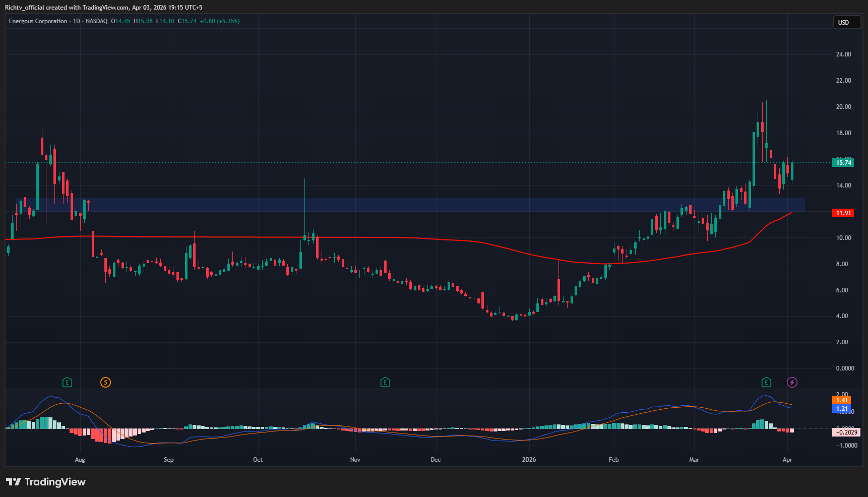Click the blue 1.21 MACD value label
Viewport: 868px width, 497px height.
(x=842, y=409)
